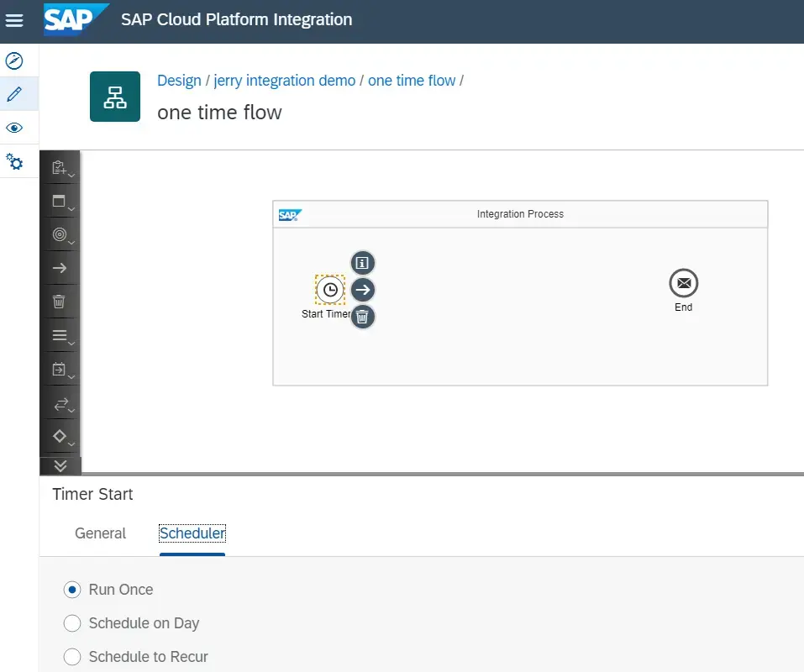Viewport: 804px width, 672px height.
Task: Open the hamburger navigation menu
Action: point(13,20)
